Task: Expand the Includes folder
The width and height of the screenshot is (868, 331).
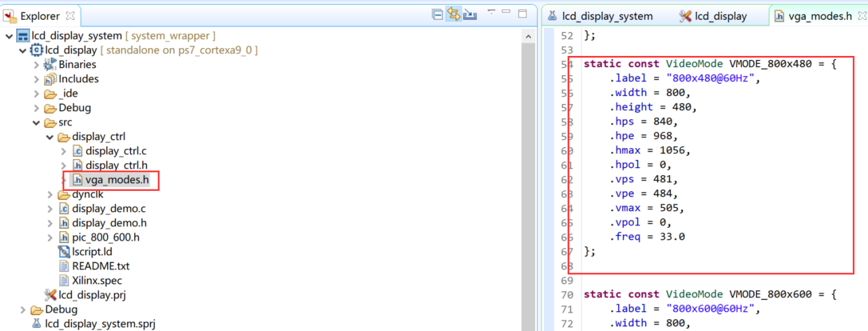Action: [x=36, y=79]
